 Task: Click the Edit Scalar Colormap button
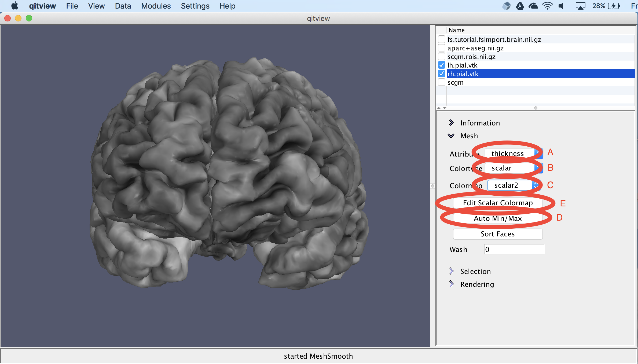pyautogui.click(x=498, y=203)
